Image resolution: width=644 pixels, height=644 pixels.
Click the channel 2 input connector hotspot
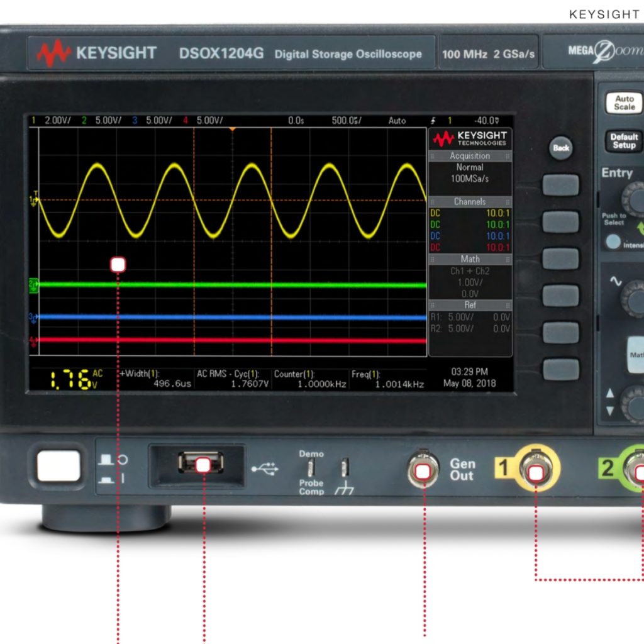[639, 474]
